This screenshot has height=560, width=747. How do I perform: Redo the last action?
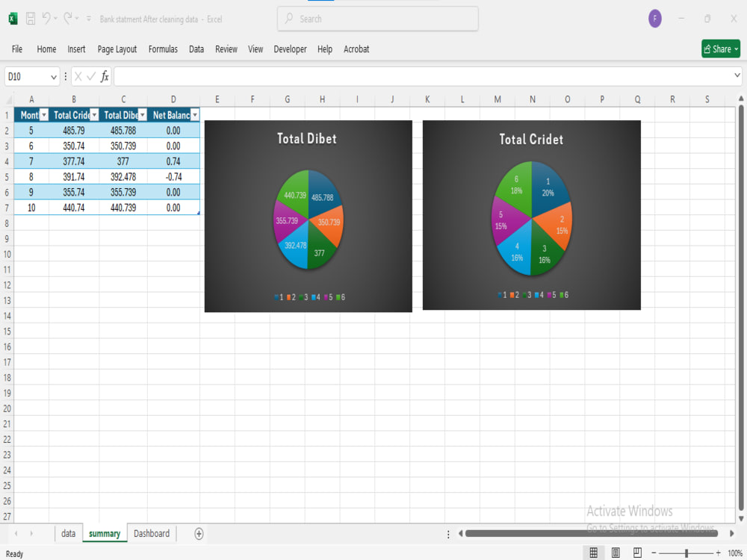[68, 18]
